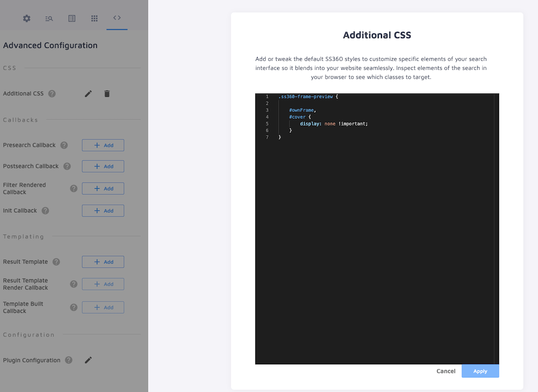Add a Filter Rendered Callback
This screenshot has height=392, width=538.
tap(103, 188)
